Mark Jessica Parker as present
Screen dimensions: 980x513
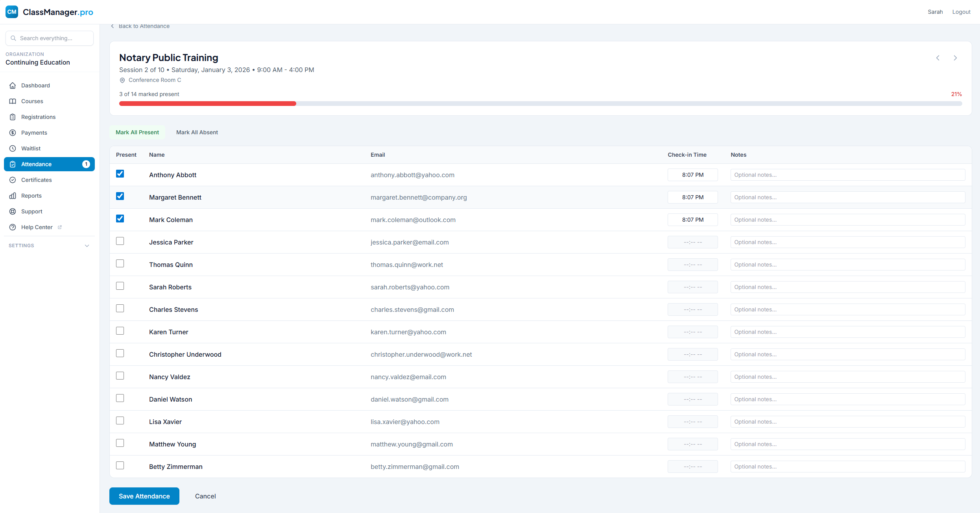click(120, 241)
